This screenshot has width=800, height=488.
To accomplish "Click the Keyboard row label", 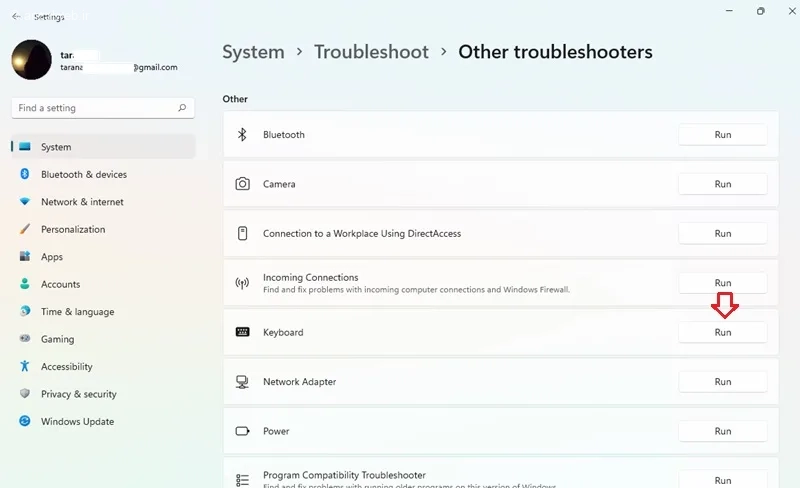I will (x=283, y=332).
